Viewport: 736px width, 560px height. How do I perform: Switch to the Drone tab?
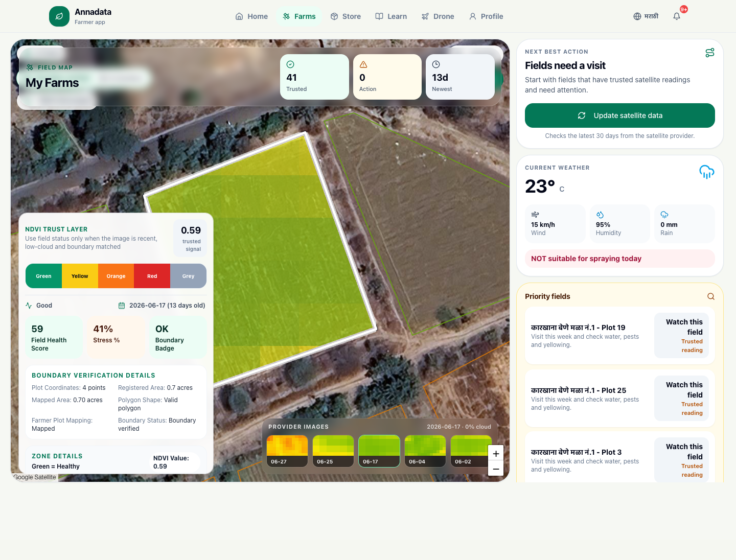click(438, 16)
